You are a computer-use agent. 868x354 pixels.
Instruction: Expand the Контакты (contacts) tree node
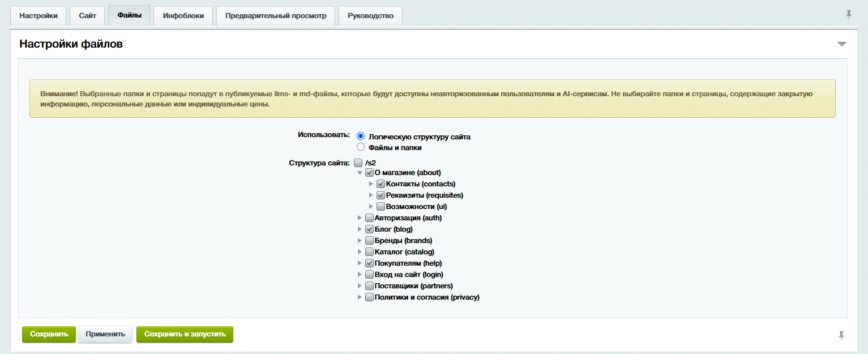coord(371,184)
